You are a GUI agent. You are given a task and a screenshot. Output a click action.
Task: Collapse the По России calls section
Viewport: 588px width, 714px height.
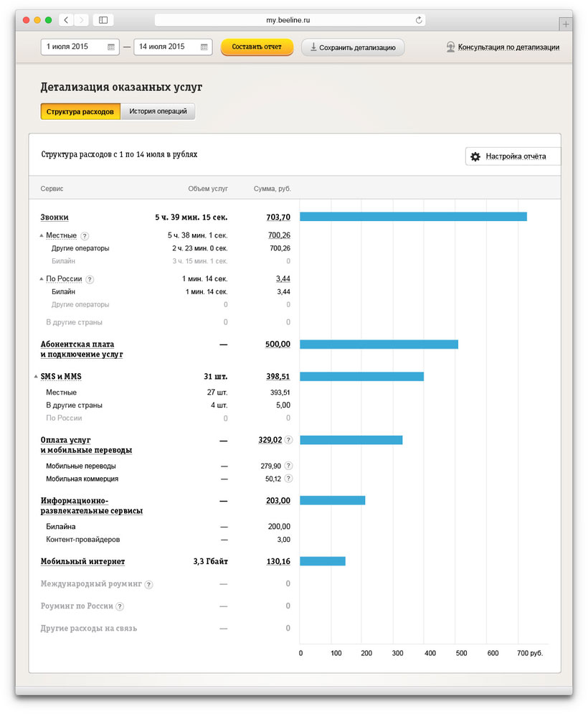click(41, 279)
